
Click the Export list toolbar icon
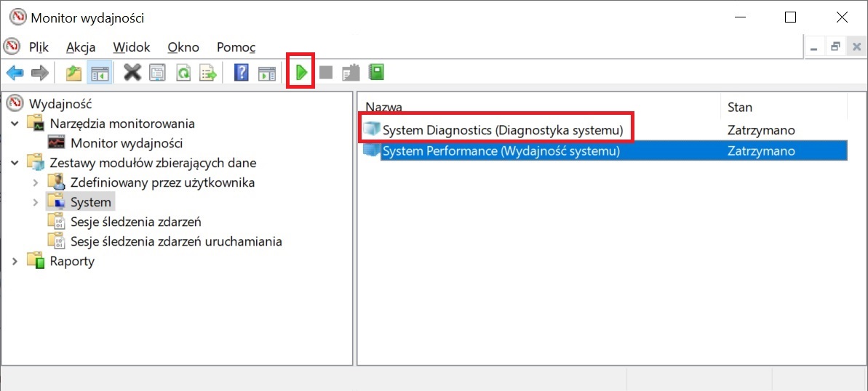coord(208,73)
